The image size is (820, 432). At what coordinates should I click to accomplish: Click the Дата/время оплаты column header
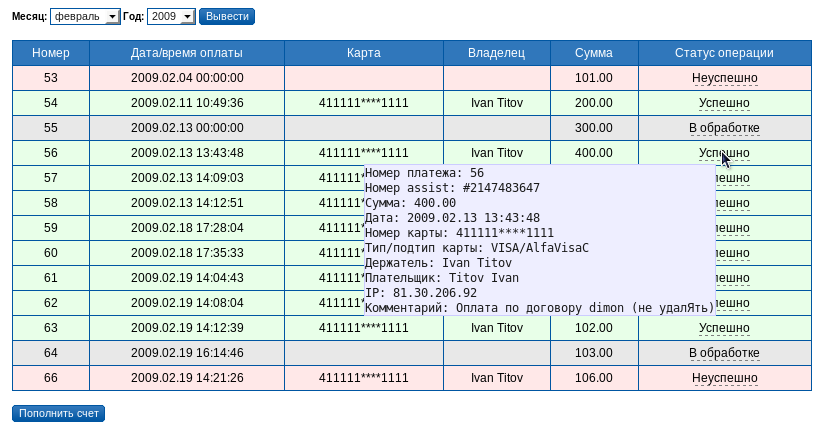coord(187,53)
